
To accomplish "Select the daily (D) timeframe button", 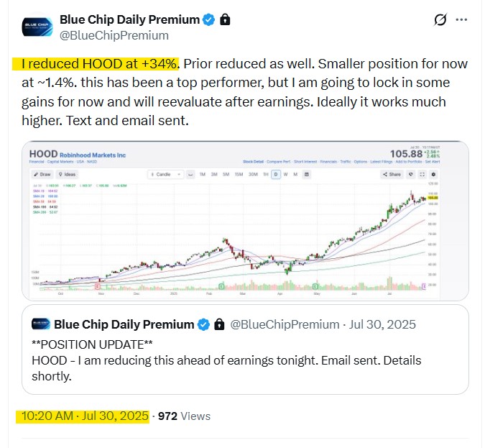I will click(274, 174).
